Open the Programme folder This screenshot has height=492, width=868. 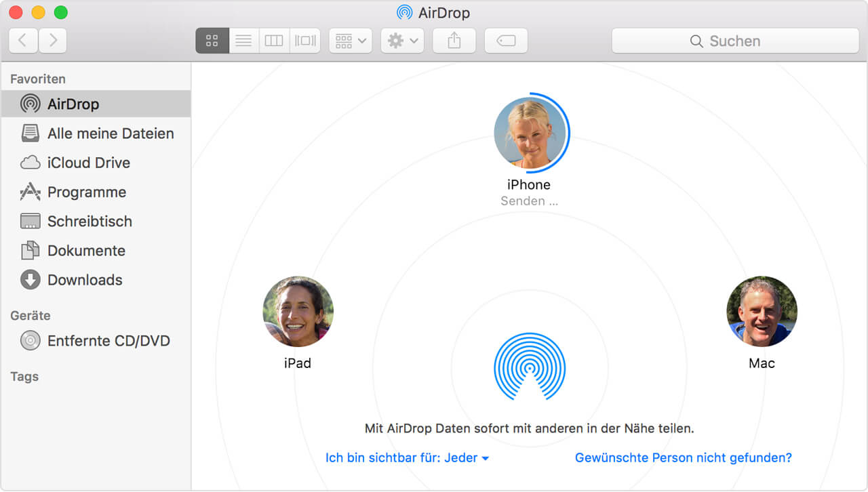(86, 192)
